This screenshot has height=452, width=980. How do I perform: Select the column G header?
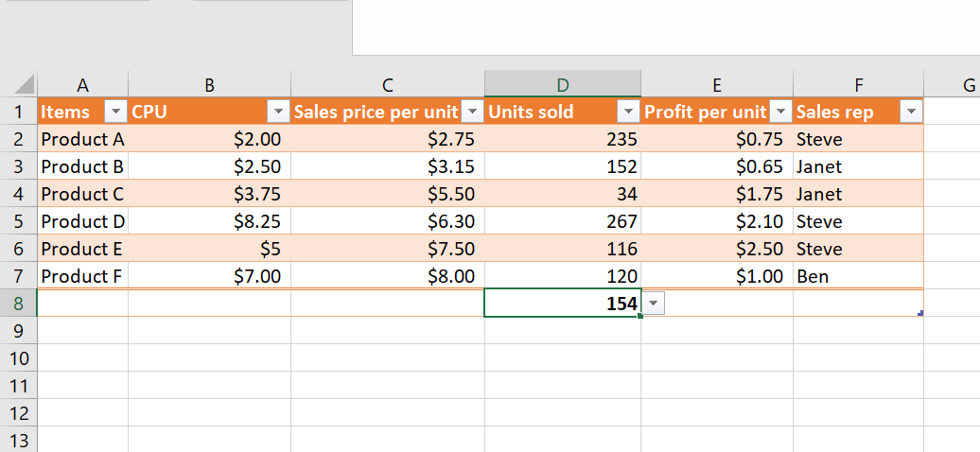(965, 84)
